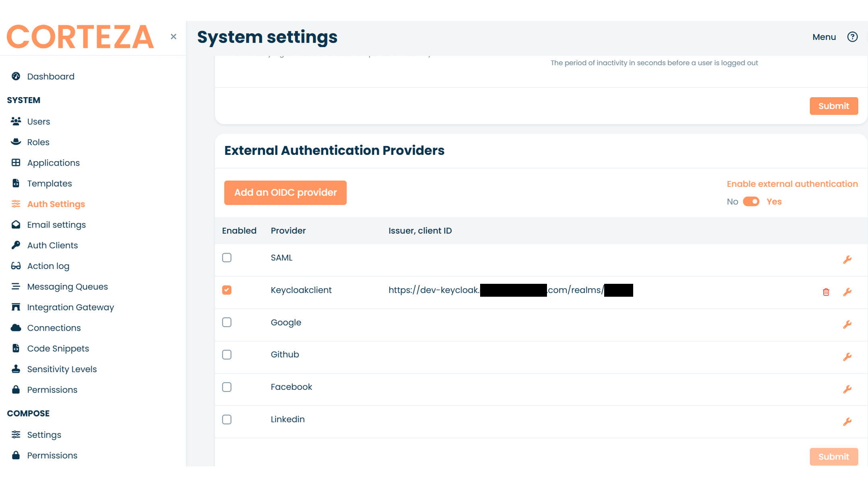Open Sensitivity Levels link
Viewport: 868px width, 487px height.
pos(62,369)
